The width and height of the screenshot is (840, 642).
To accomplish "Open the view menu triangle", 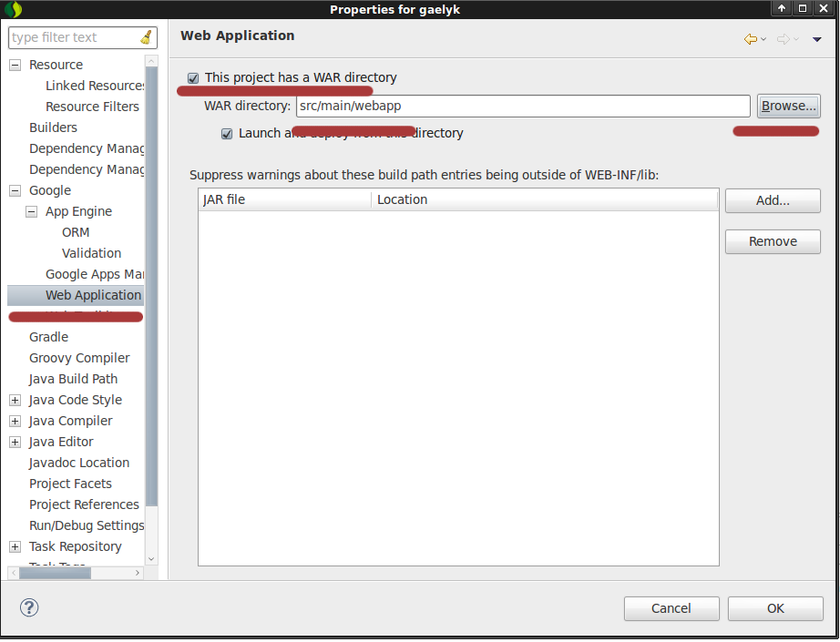I will coord(817,39).
